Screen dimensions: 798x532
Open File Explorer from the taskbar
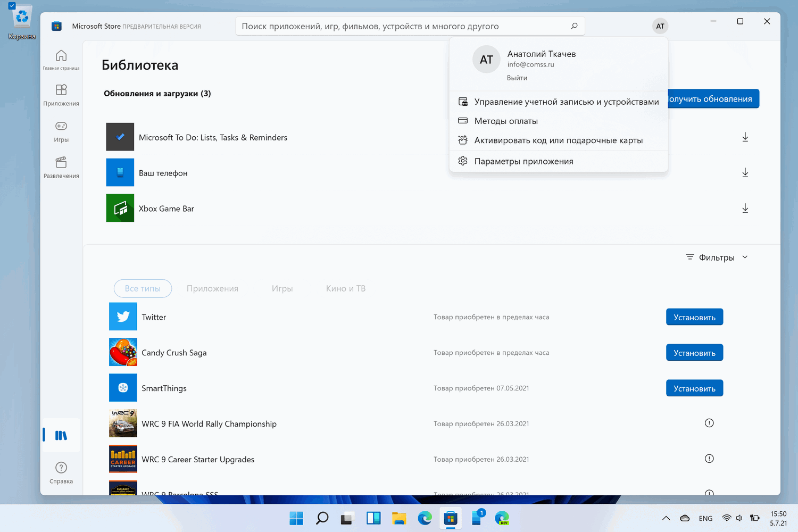(399, 518)
